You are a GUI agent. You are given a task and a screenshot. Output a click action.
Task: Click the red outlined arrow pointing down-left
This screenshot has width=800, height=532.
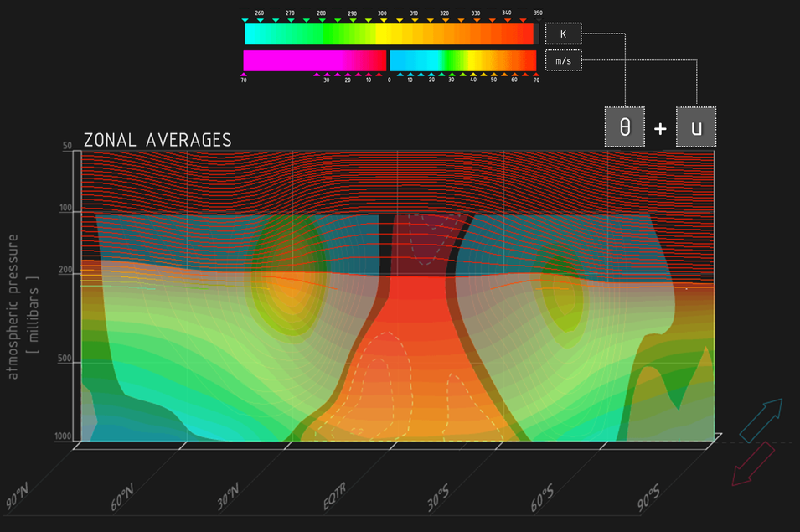point(752,464)
